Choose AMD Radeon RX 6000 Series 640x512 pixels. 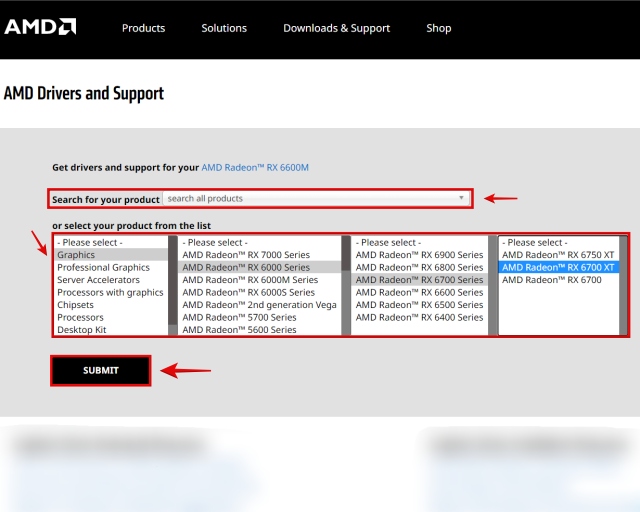(x=260, y=267)
